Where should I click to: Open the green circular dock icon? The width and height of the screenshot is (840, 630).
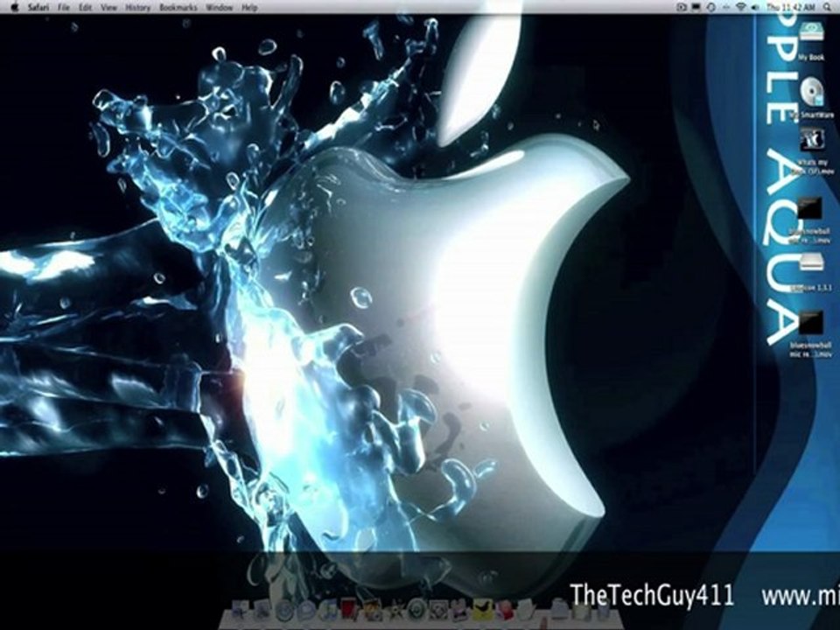[416, 610]
